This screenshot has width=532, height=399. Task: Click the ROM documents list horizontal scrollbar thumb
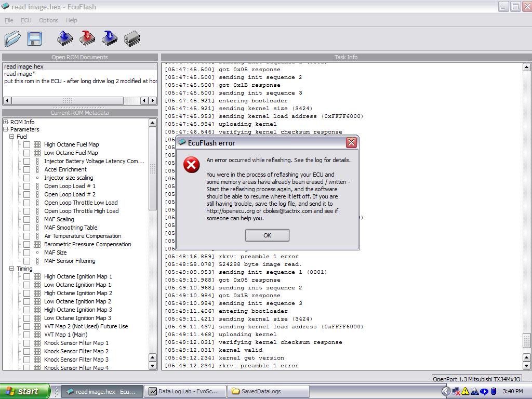pos(68,100)
